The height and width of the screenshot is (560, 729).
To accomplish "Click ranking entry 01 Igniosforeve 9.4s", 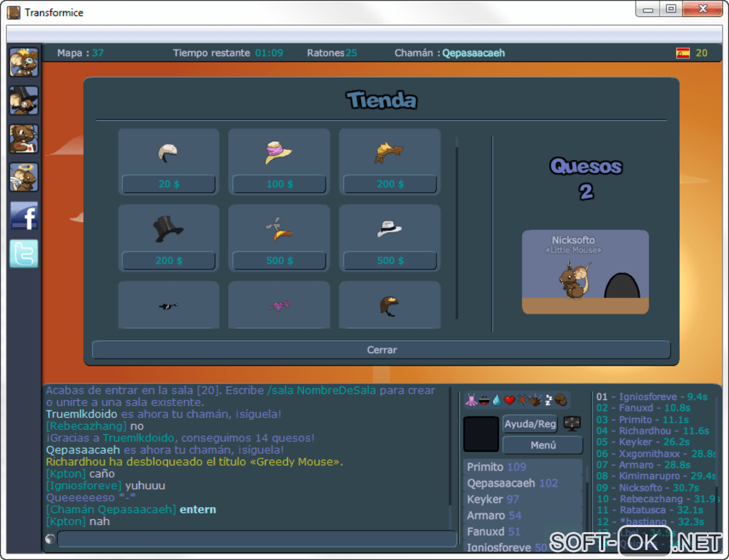I will click(x=652, y=396).
